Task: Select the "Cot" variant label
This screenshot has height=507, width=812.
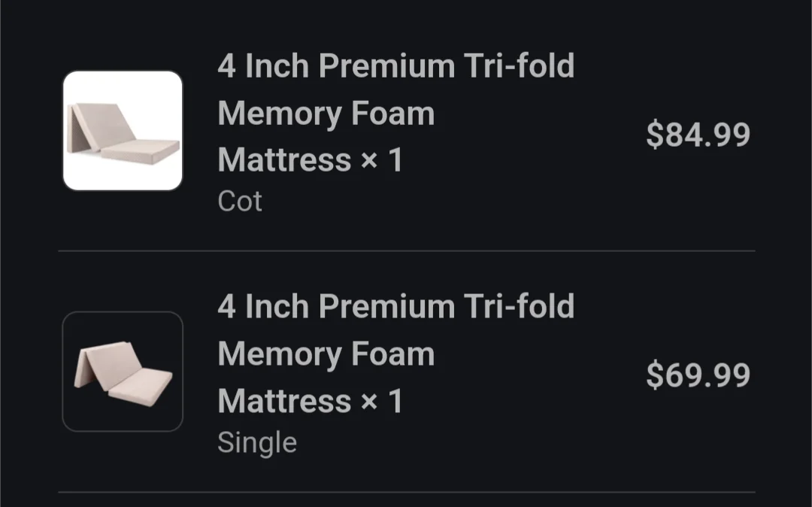Action: coord(240,202)
